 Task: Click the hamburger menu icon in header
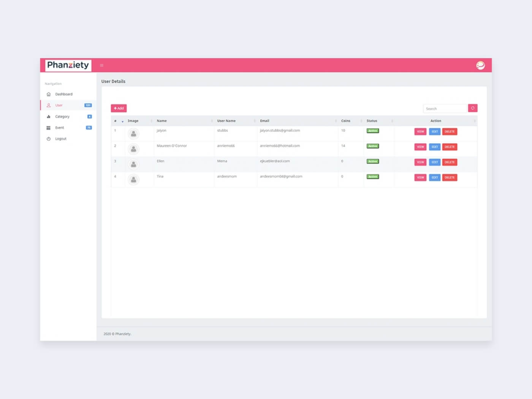click(x=101, y=65)
